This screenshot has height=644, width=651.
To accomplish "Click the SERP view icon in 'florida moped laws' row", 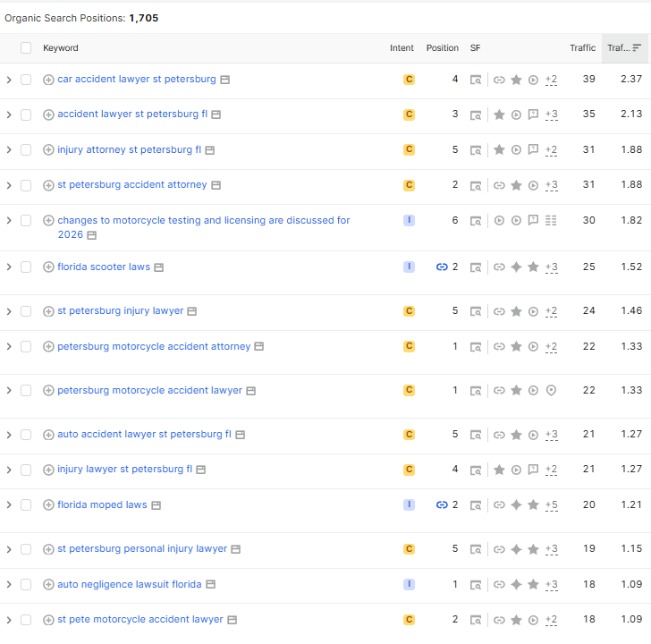I will tap(476, 505).
